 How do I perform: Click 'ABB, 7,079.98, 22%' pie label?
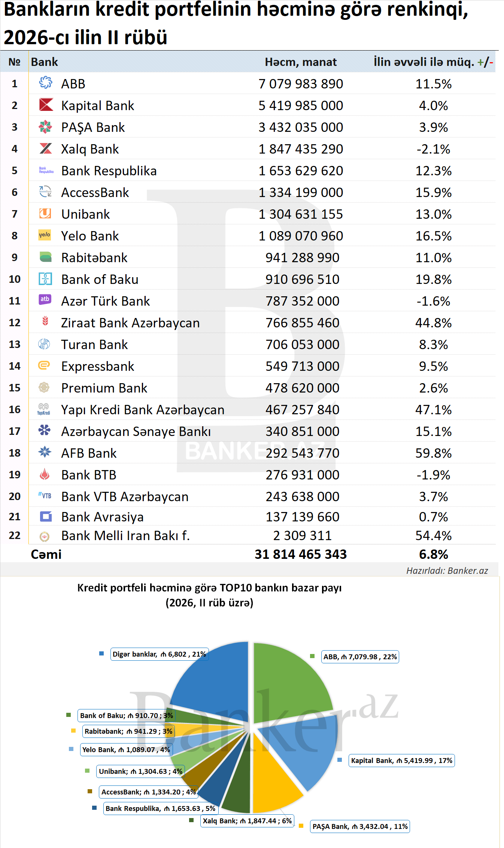(360, 657)
